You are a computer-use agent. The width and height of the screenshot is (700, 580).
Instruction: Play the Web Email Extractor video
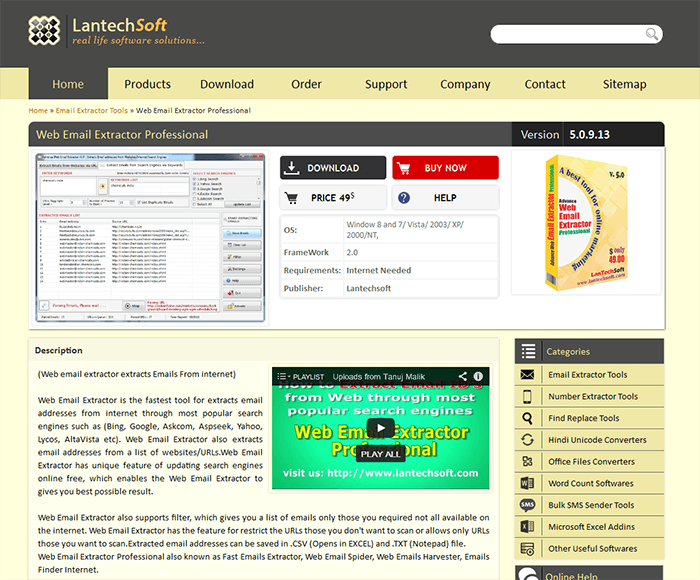point(380,428)
